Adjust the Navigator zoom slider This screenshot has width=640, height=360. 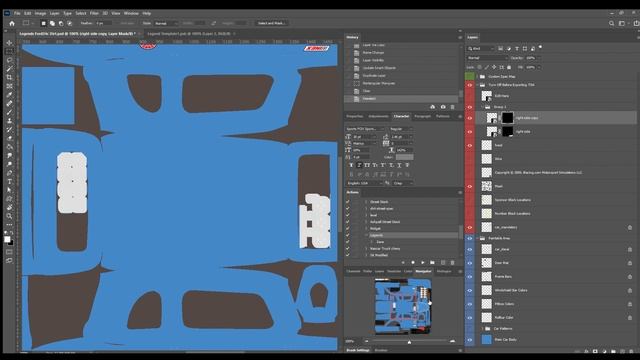(x=409, y=341)
